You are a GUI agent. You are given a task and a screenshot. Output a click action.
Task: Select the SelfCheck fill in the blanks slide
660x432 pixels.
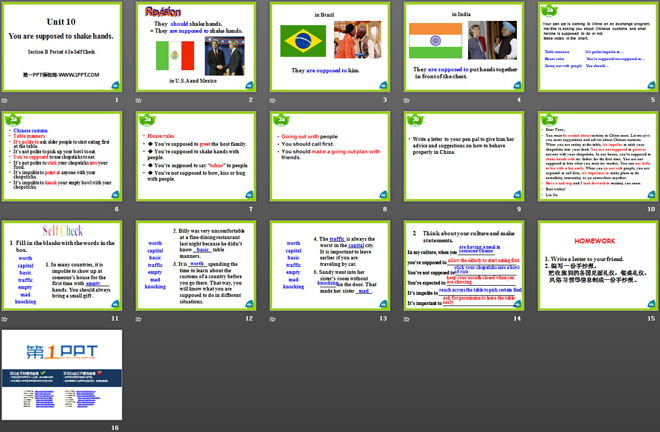(x=63, y=265)
